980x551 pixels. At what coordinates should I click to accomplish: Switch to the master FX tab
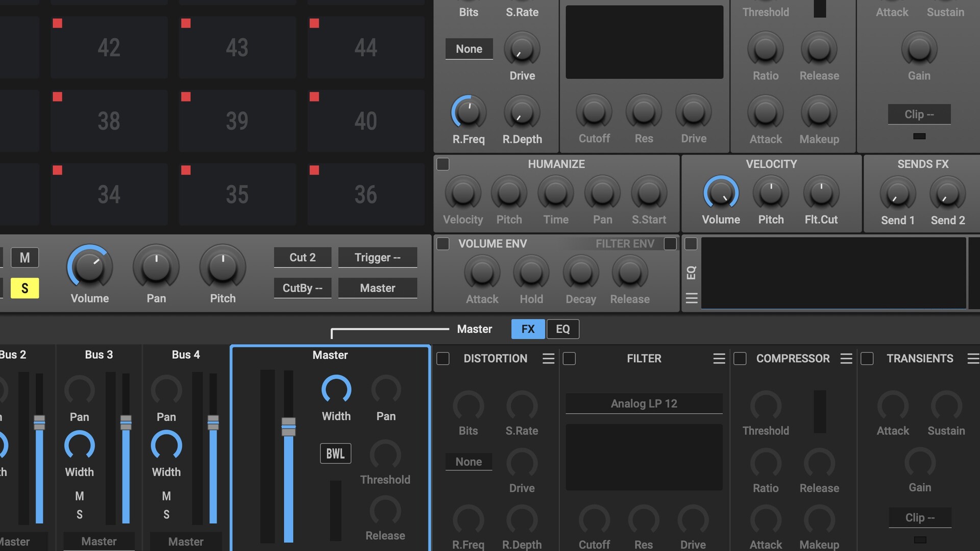click(x=528, y=329)
